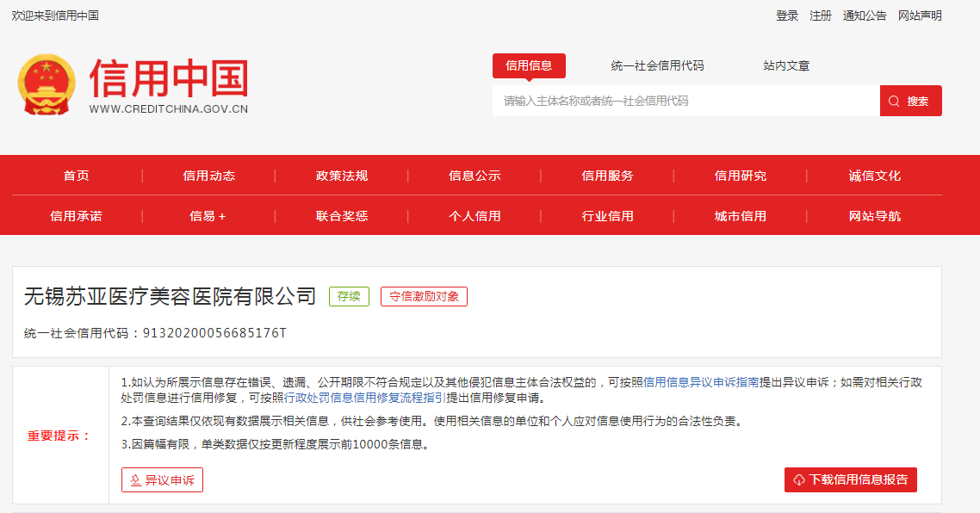Click the credit code 91320200056685176T
Image resolution: width=980 pixels, height=513 pixels.
click(214, 333)
